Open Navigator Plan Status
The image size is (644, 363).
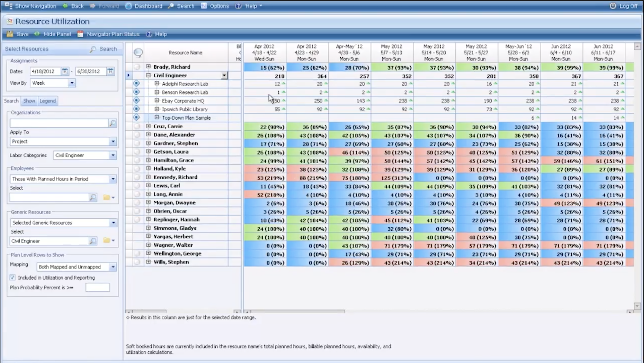[109, 34]
